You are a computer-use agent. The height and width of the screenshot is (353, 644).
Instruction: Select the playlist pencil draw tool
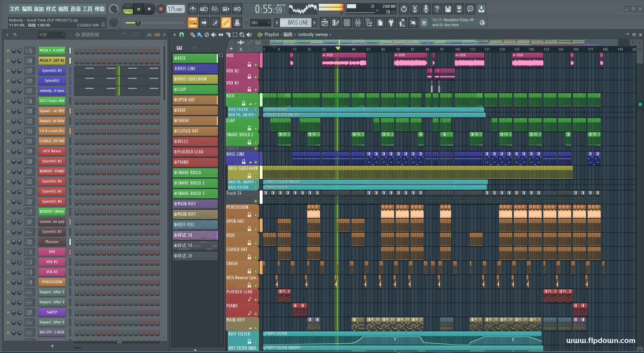193,35
